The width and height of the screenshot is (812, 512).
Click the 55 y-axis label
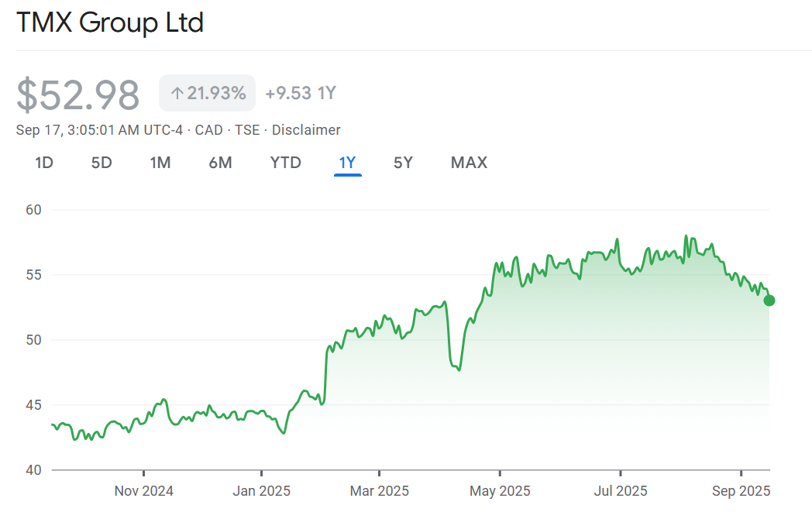point(33,275)
